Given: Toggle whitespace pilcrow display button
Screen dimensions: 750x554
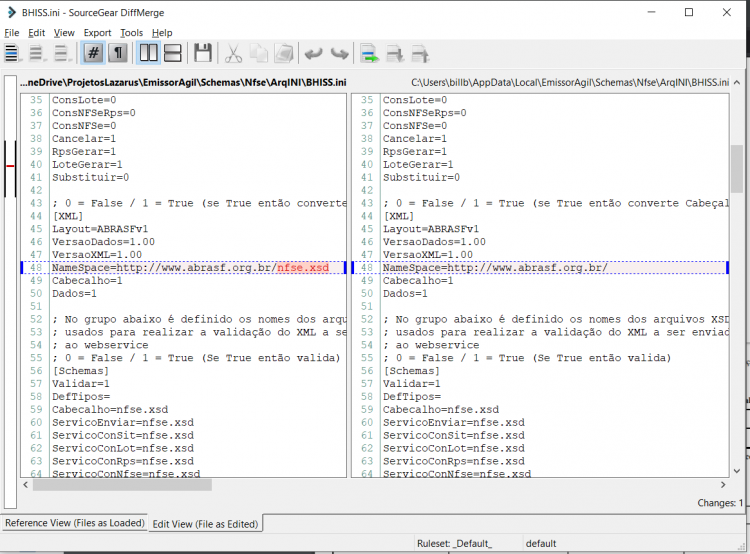Looking at the screenshot, I should pyautogui.click(x=118, y=53).
